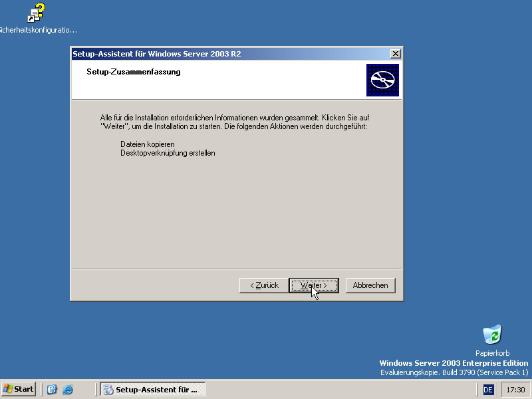This screenshot has height=399, width=532.
Task: Click the Papierkorb label text
Action: (492, 353)
